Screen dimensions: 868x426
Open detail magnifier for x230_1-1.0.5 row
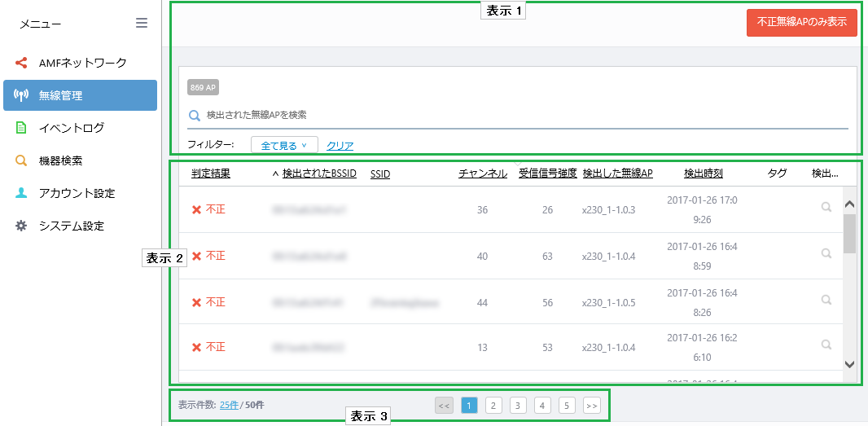pyautogui.click(x=826, y=299)
